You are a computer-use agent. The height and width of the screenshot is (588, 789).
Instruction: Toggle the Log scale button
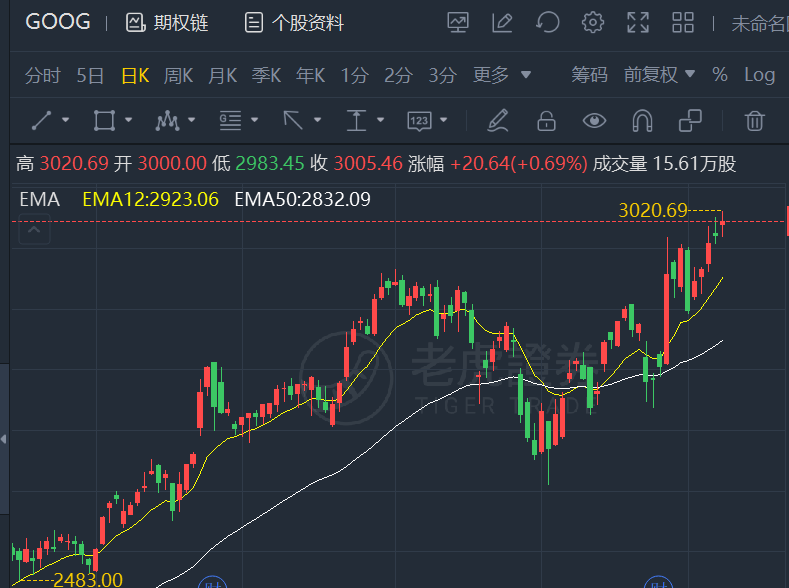click(759, 75)
